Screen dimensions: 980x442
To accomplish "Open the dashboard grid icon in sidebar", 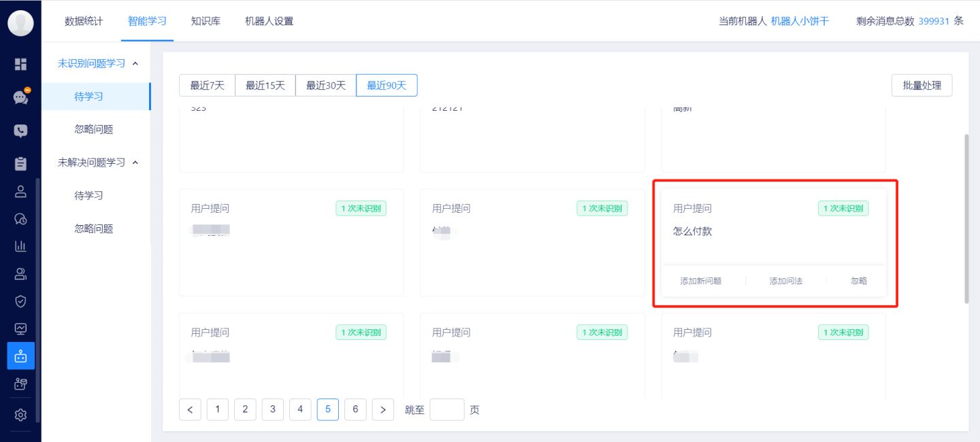I will (20, 64).
